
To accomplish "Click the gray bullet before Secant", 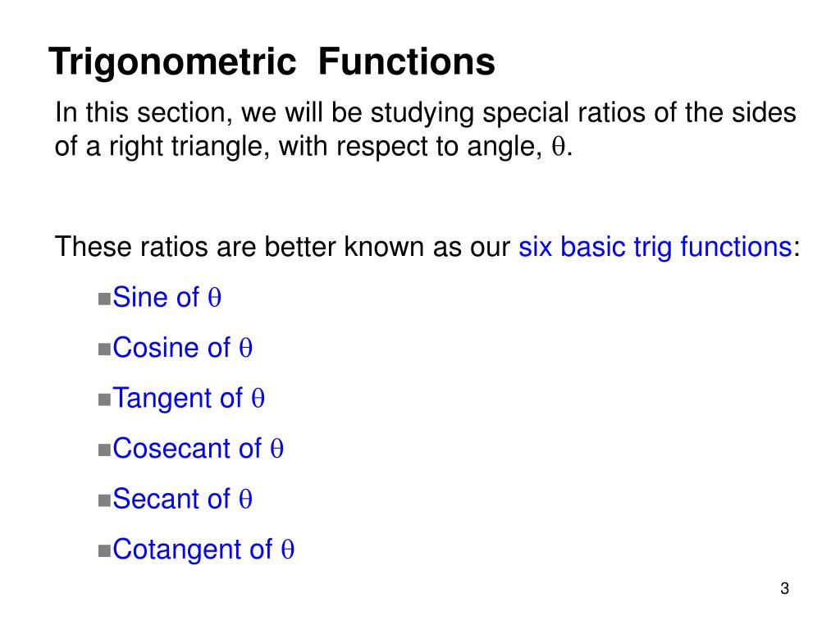I will click(x=104, y=500).
